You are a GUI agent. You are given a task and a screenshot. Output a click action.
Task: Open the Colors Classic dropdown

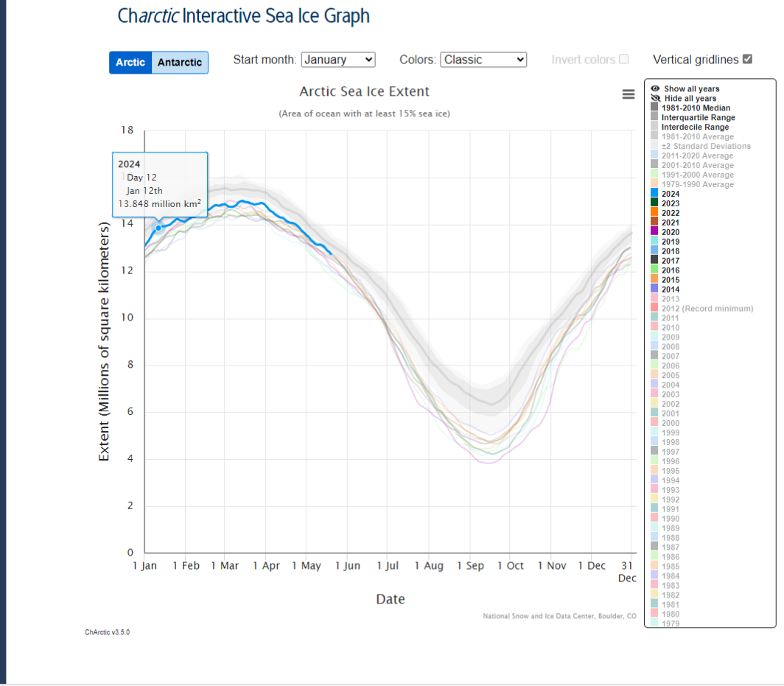pos(483,60)
